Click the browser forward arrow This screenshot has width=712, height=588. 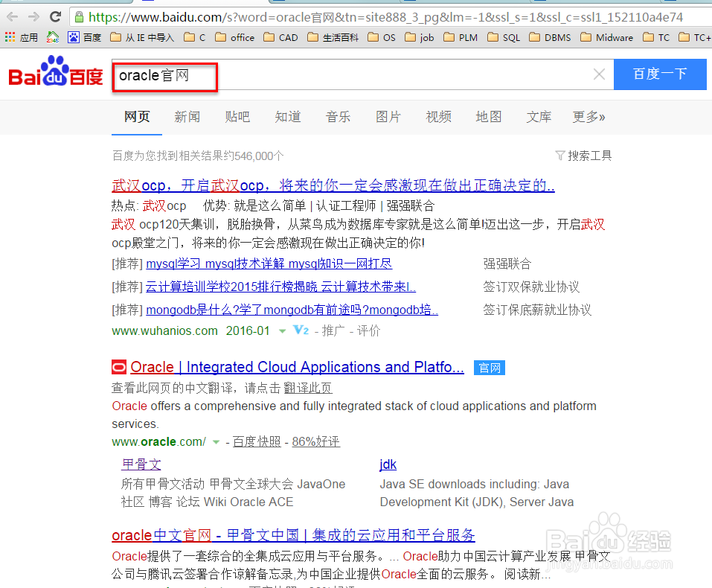33,17
